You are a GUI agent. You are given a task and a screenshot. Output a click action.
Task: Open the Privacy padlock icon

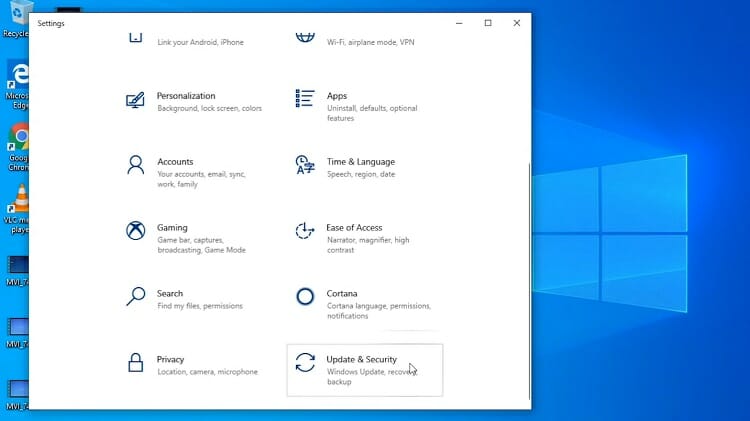pyautogui.click(x=135, y=362)
